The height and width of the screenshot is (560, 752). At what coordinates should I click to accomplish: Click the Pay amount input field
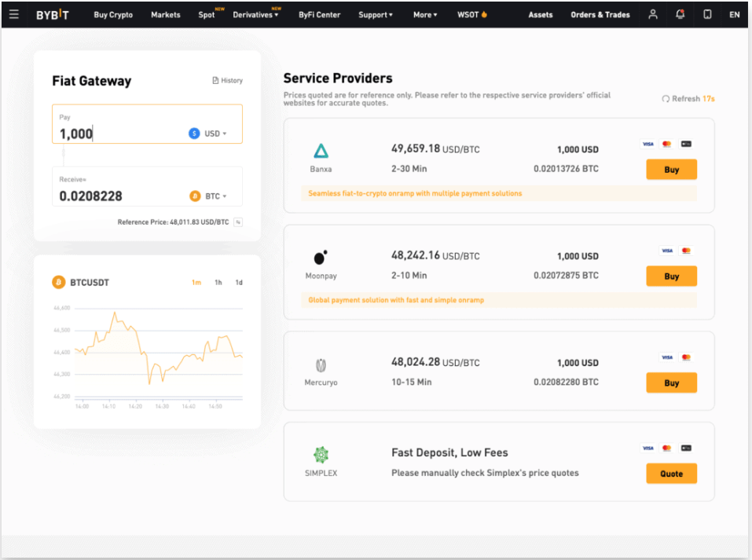pyautogui.click(x=147, y=123)
